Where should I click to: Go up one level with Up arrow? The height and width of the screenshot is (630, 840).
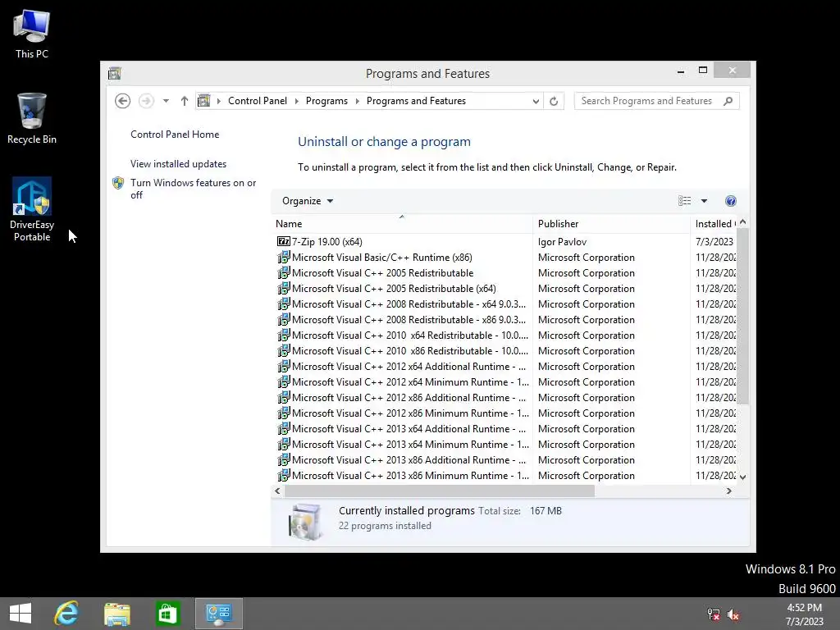point(185,101)
